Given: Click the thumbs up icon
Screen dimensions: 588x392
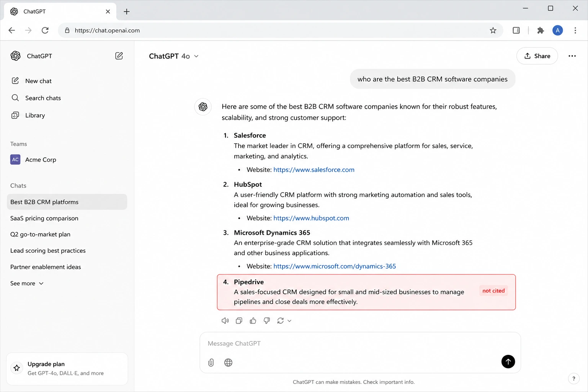Looking at the screenshot, I should (253, 321).
